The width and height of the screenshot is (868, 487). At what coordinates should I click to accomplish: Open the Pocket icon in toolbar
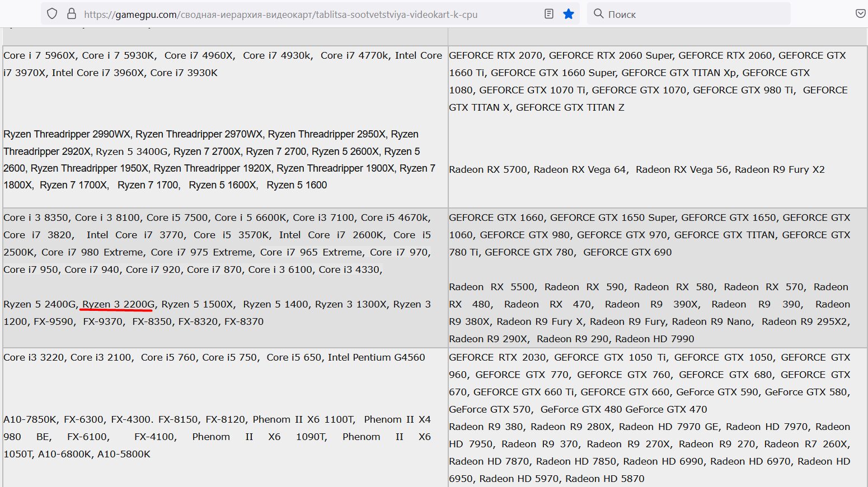point(861,14)
